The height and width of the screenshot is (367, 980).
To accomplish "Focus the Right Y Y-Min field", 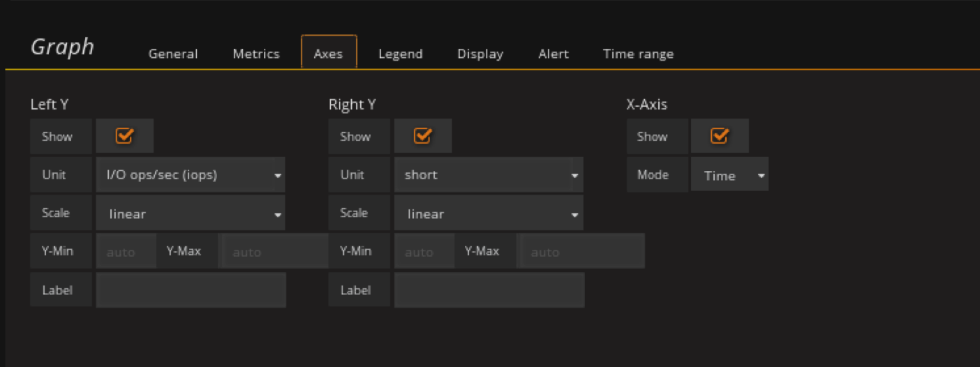I will pos(424,252).
